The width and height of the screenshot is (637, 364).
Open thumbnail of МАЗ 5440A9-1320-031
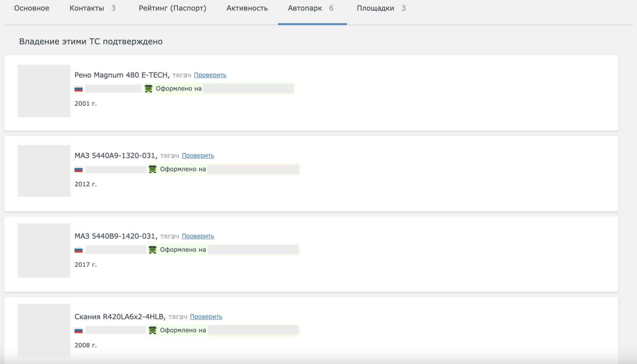pos(44,171)
